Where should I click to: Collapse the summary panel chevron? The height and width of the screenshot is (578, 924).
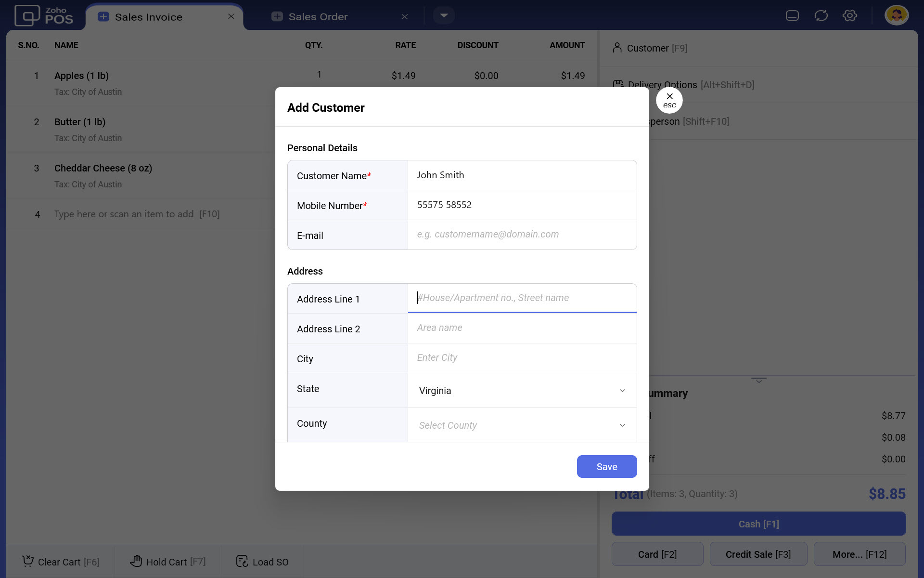(x=758, y=381)
